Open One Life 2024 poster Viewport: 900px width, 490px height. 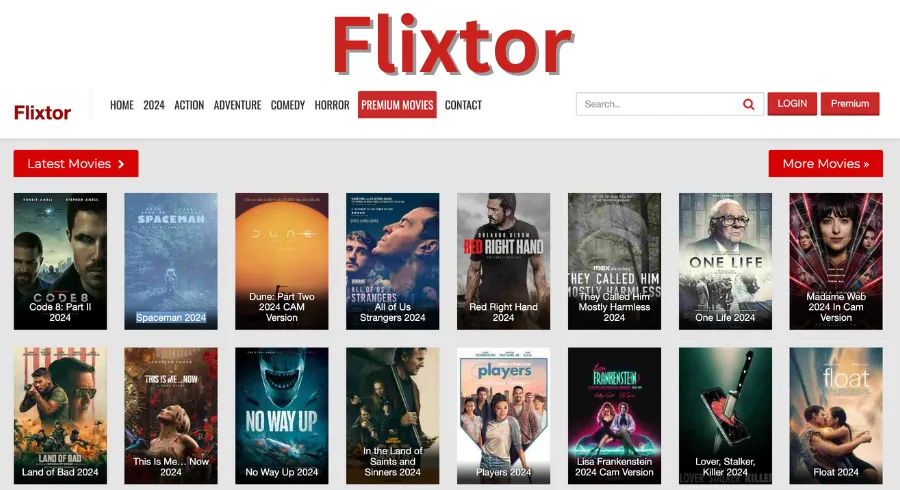726,261
